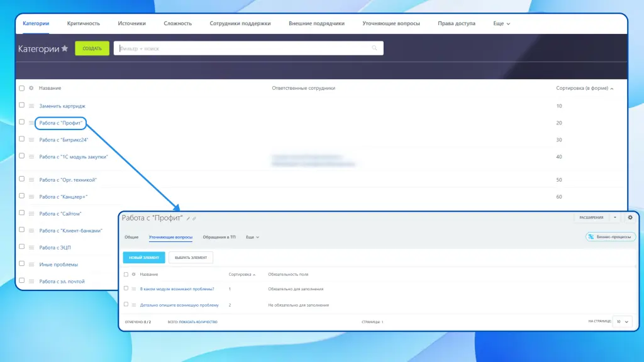
Task: Select the Категории tab
Action: coord(36,23)
